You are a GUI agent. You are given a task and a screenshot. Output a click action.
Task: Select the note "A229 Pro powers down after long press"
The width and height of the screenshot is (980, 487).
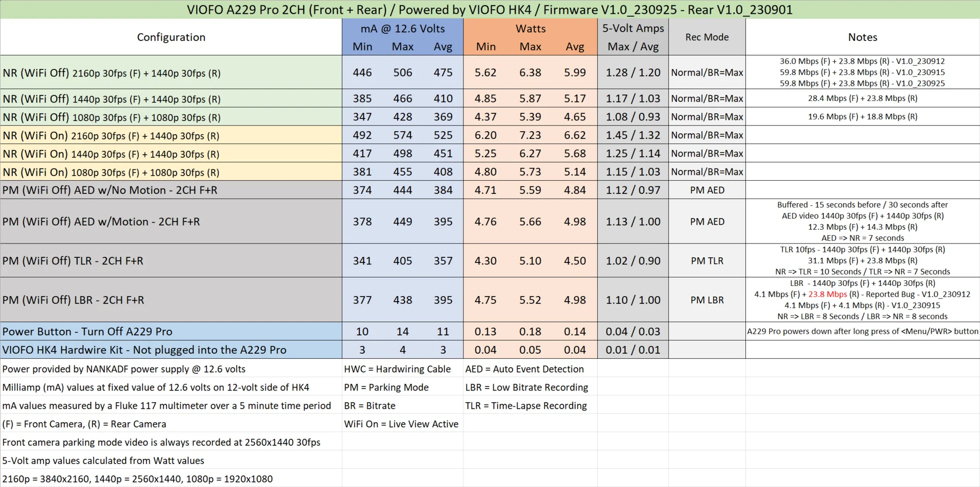click(863, 331)
